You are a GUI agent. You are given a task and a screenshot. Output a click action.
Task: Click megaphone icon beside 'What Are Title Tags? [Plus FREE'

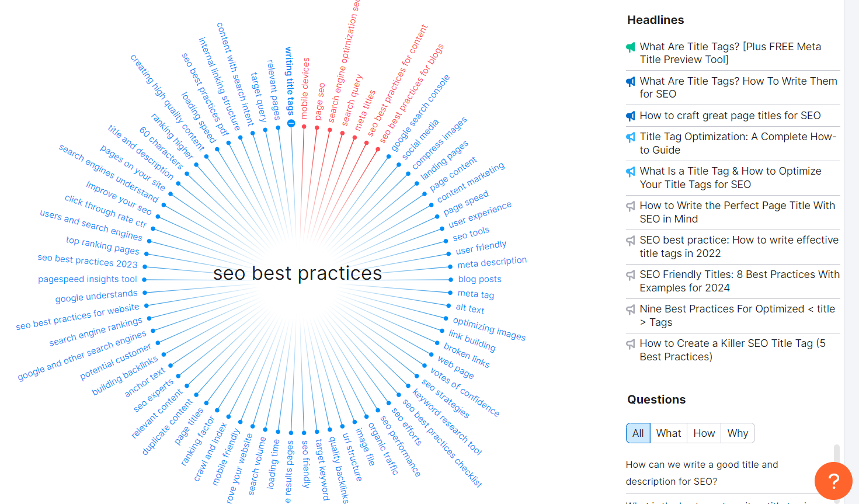631,47
